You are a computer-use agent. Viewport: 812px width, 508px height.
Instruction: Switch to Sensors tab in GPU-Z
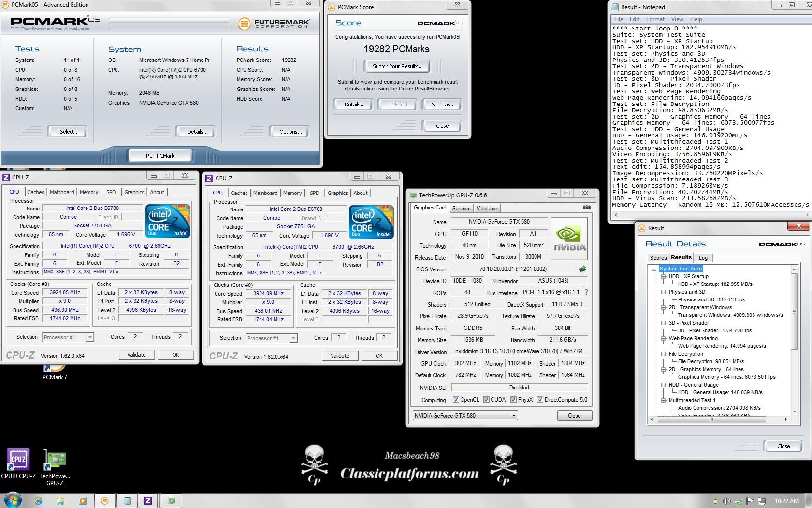point(461,208)
